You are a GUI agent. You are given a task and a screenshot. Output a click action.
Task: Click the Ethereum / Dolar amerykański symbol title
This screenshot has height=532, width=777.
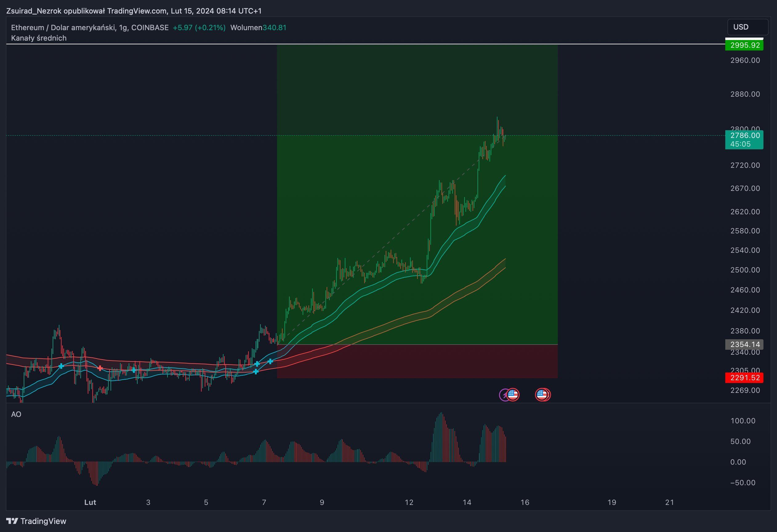click(90, 28)
